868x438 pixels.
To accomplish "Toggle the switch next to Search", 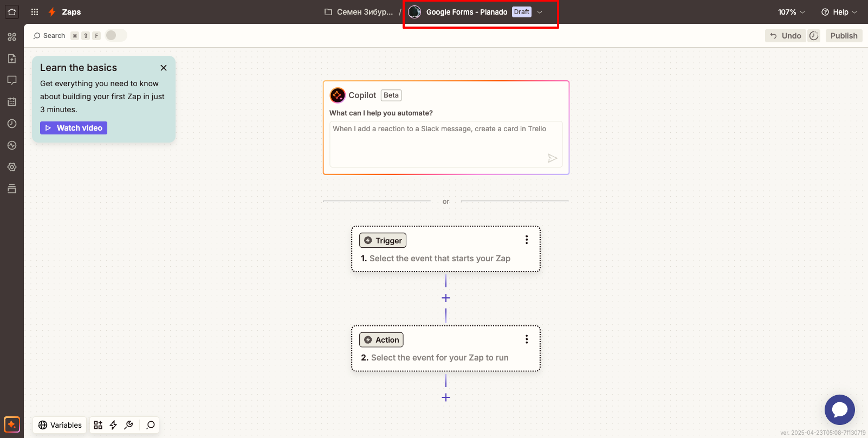I will pos(116,35).
